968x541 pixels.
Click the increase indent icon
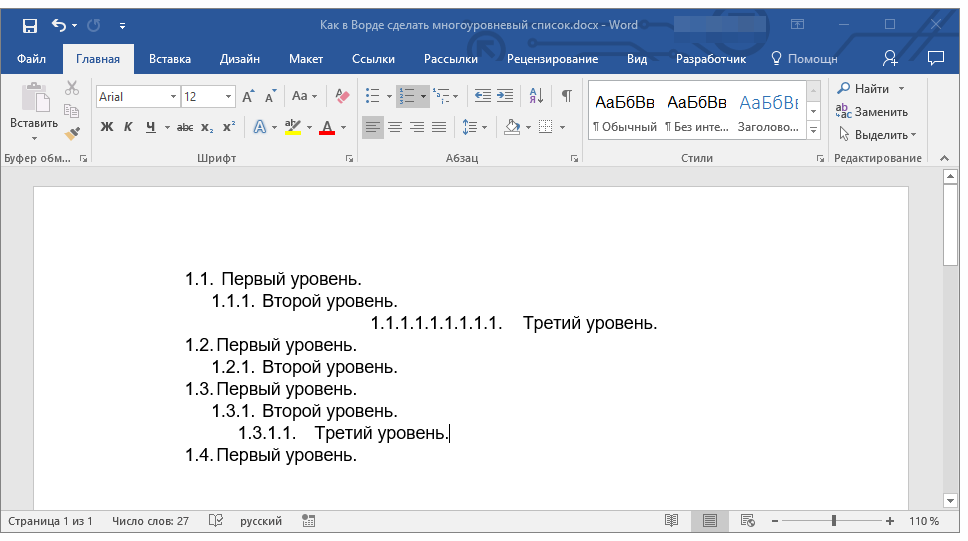(x=505, y=96)
